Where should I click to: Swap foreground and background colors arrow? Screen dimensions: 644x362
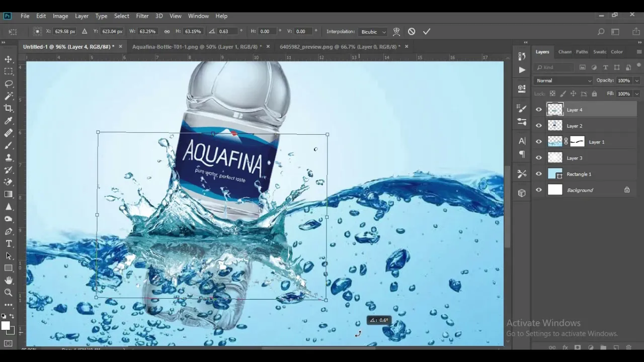pos(12,316)
